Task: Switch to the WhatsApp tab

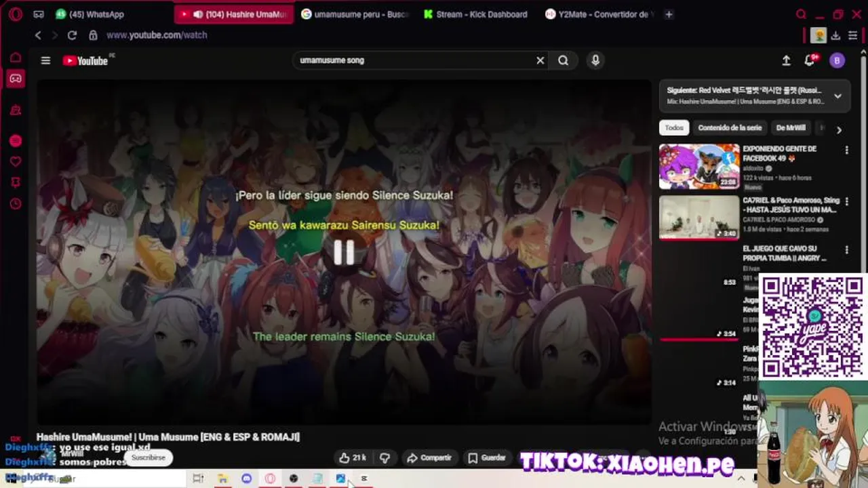Action: coord(90,14)
